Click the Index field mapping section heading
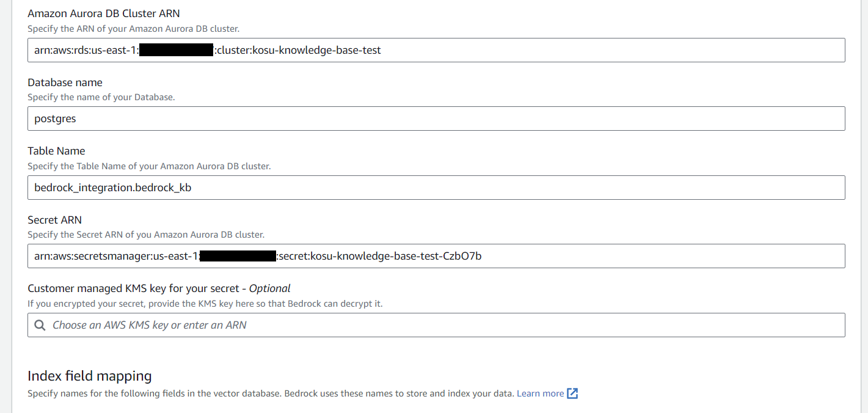Image resolution: width=868 pixels, height=413 pixels. point(89,376)
